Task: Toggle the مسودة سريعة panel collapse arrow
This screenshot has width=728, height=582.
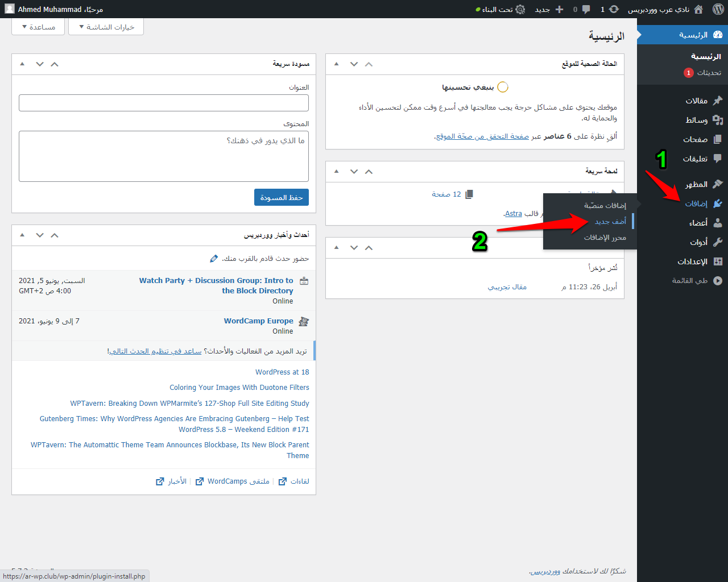Action: (22, 64)
